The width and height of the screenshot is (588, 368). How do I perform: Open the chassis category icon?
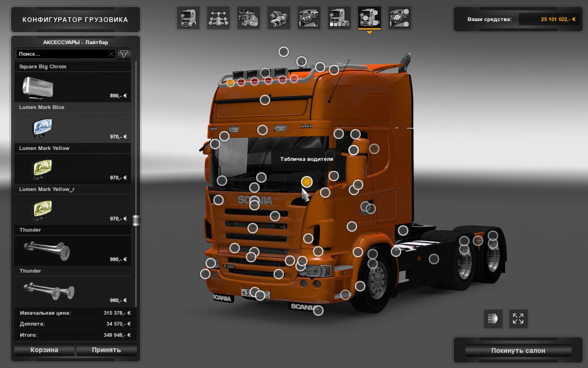coord(218,18)
